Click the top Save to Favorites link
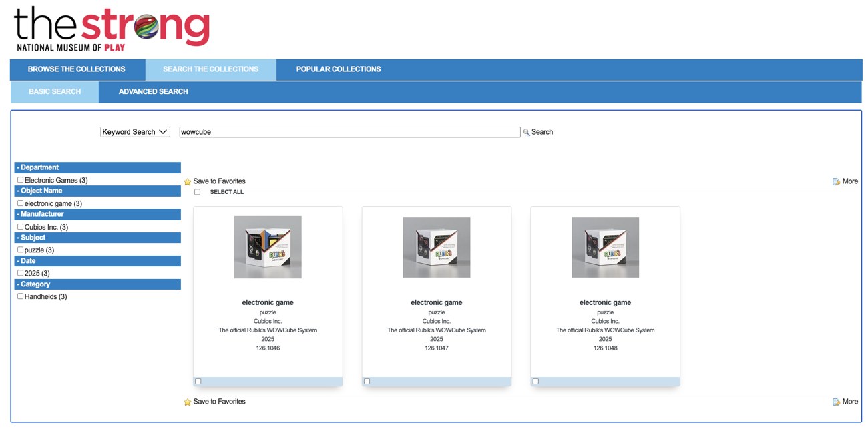 coord(219,181)
